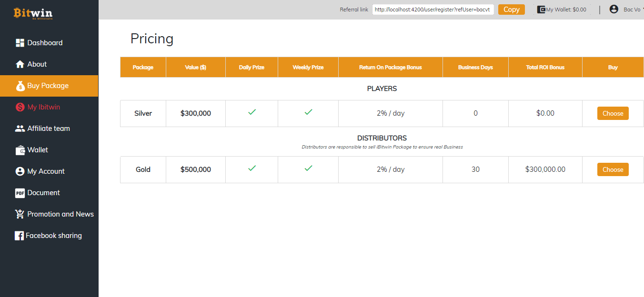The width and height of the screenshot is (644, 297).
Task: Click the Dashboard grid icon
Action: 20,43
